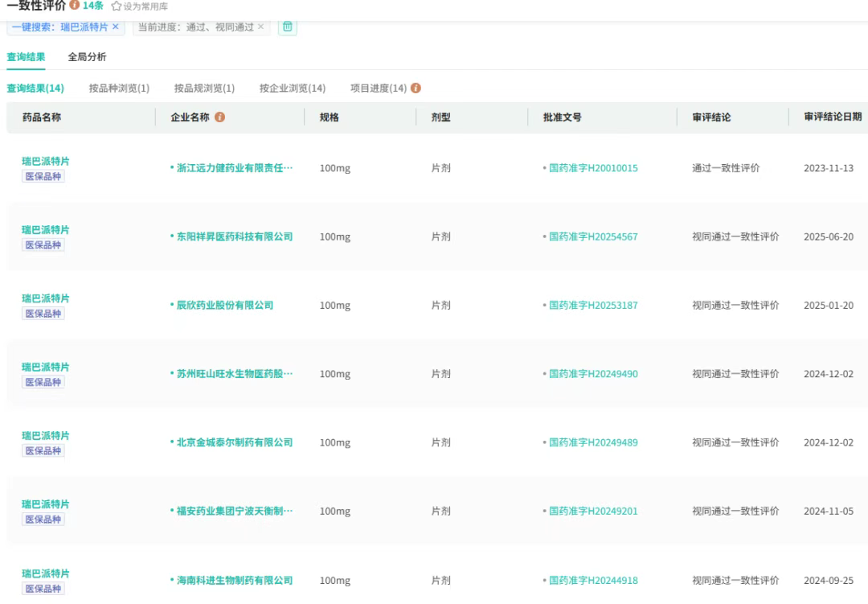Viewport: 868px width, 604px height.
Task: Remove the 瑞巴派特片 search filter tag
Action: pos(115,27)
